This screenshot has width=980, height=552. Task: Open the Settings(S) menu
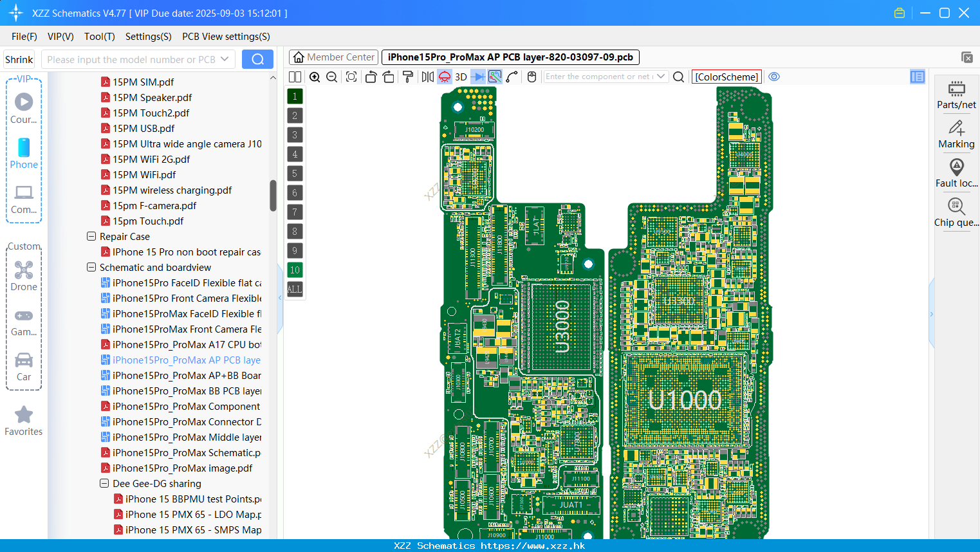coord(149,36)
